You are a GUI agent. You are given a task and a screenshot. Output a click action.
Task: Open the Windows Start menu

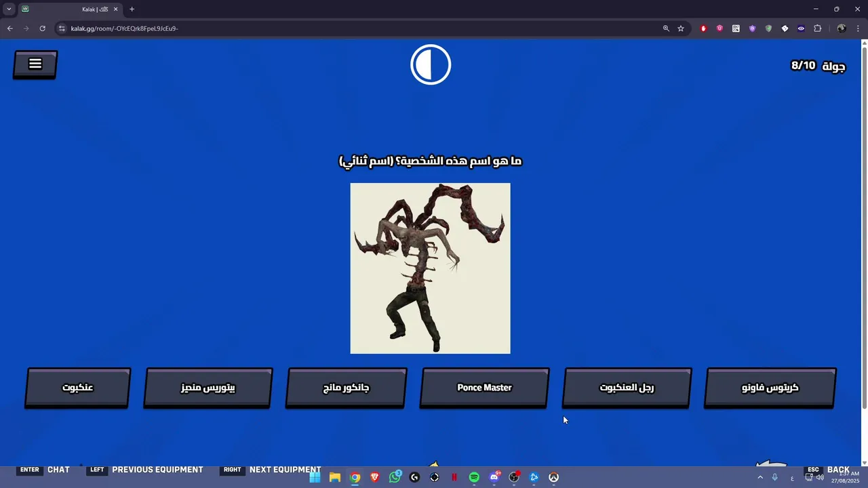pos(315,477)
